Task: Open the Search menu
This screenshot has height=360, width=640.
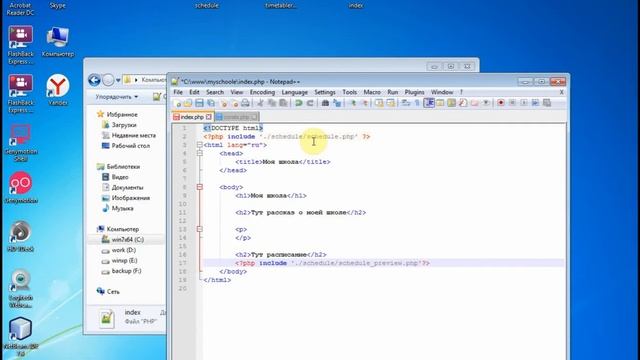Action: [215, 92]
